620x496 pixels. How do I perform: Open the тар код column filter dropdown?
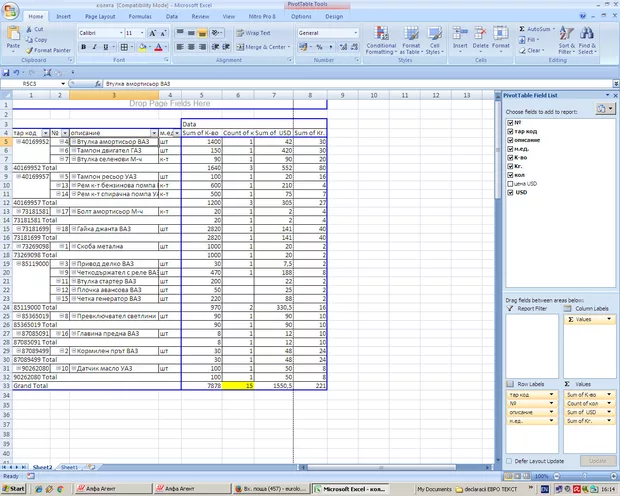coord(45,132)
